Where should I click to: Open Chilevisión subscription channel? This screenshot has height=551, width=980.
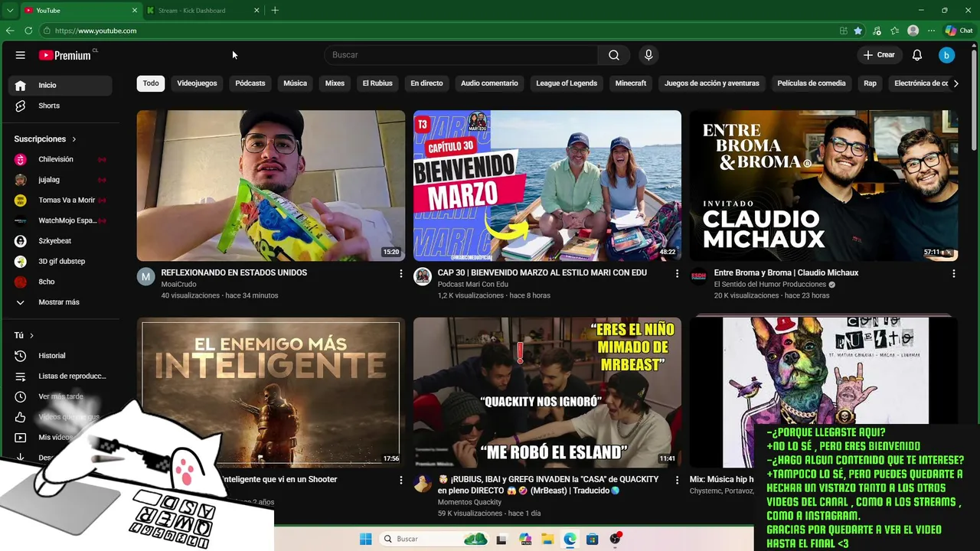pyautogui.click(x=60, y=159)
